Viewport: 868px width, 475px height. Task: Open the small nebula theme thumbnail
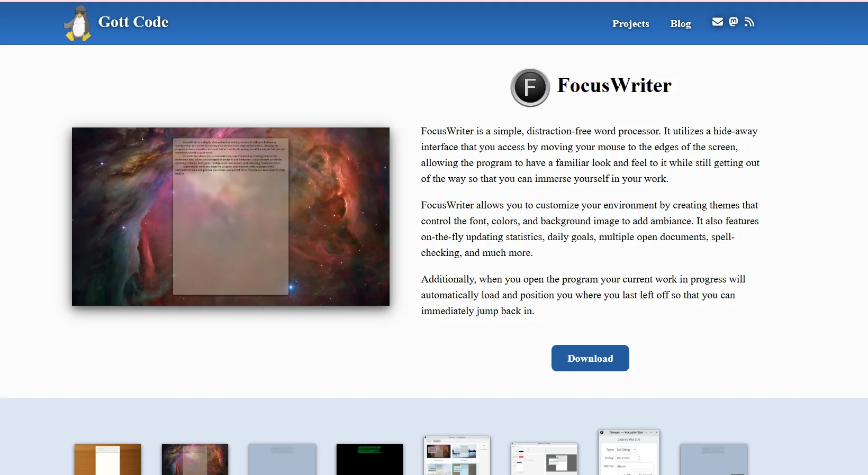point(195,459)
